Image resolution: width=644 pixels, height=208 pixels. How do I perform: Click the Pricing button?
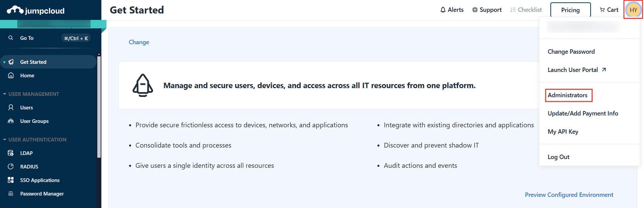pyautogui.click(x=570, y=10)
